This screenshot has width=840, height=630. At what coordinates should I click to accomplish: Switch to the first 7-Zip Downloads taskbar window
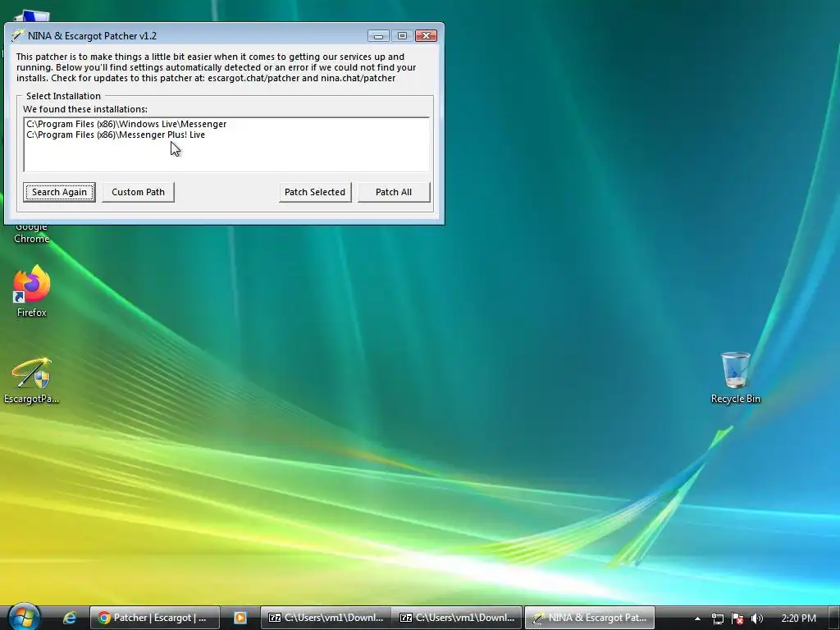(x=326, y=618)
